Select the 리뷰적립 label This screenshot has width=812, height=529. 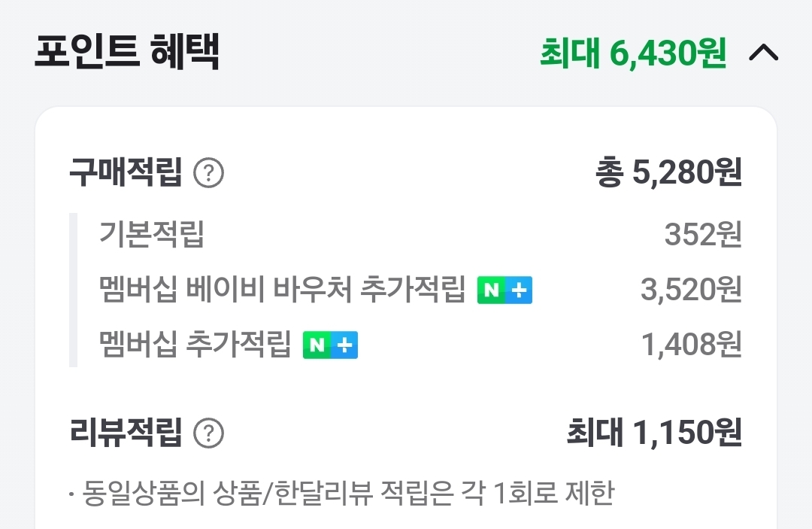pyautogui.click(x=126, y=433)
